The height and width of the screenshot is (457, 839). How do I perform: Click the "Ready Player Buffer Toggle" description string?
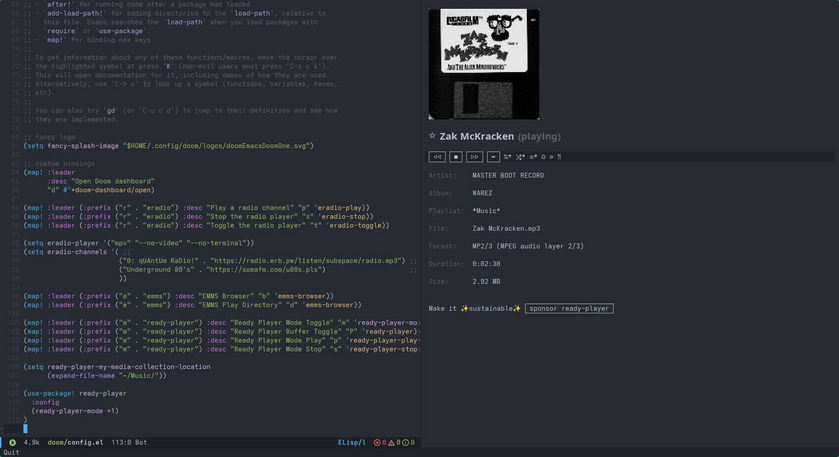coord(284,331)
